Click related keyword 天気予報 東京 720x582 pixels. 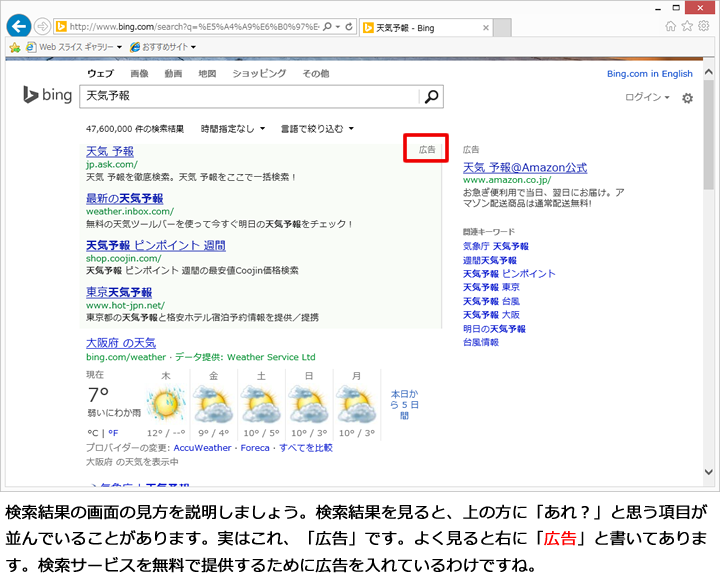tap(491, 287)
